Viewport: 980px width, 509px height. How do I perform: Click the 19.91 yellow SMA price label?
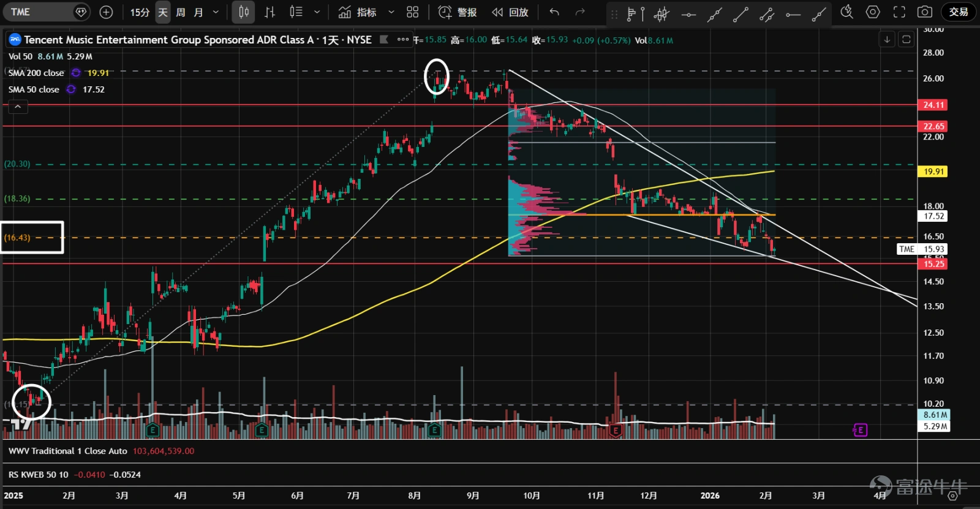pos(933,172)
